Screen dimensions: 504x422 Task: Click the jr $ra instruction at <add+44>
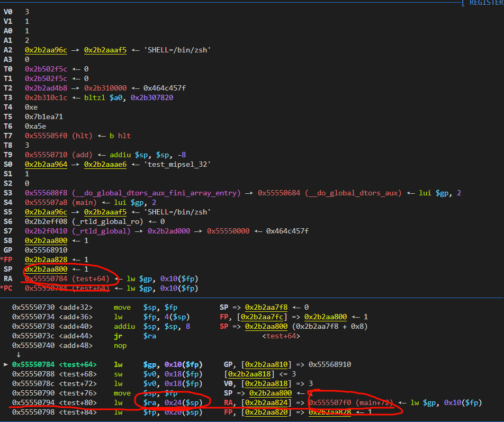coord(134,336)
